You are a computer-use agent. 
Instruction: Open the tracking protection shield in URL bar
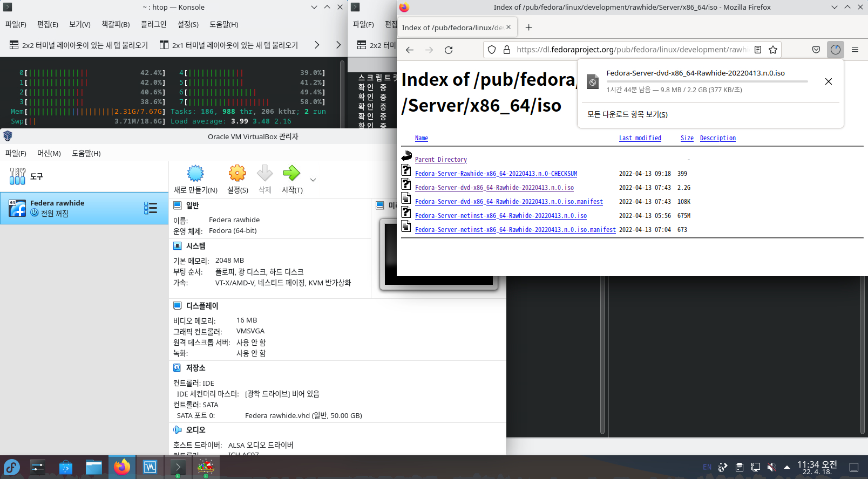[492, 50]
